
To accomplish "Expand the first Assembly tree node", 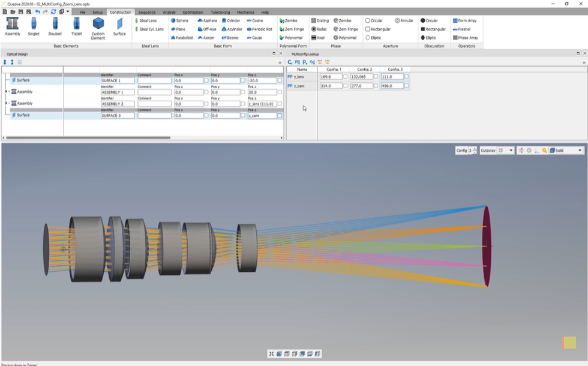I will click(7, 92).
